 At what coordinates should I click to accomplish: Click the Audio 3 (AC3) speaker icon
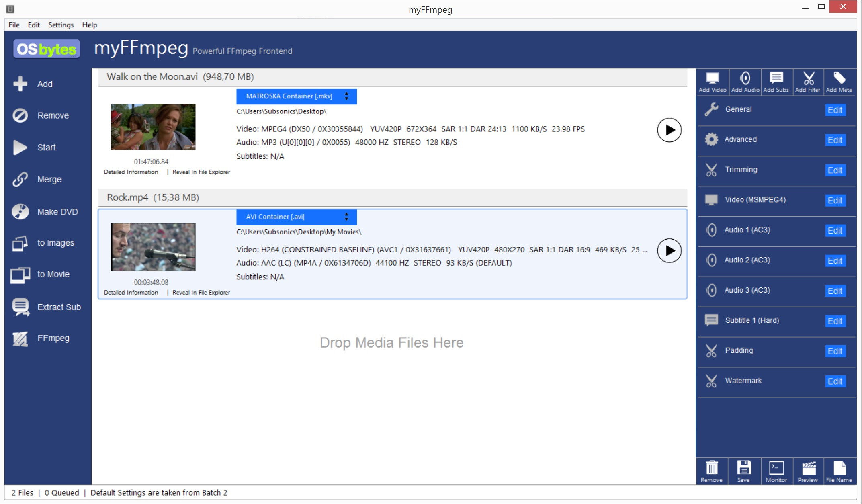click(711, 290)
